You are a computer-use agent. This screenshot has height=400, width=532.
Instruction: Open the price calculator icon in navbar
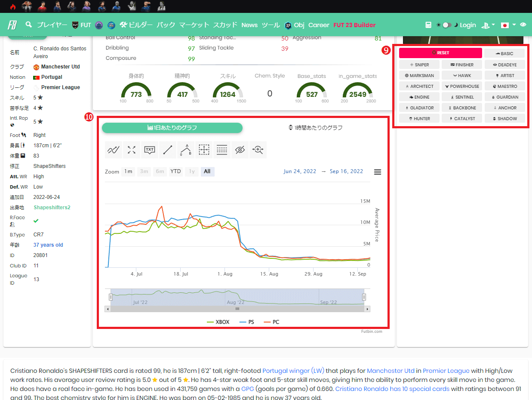[428, 25]
